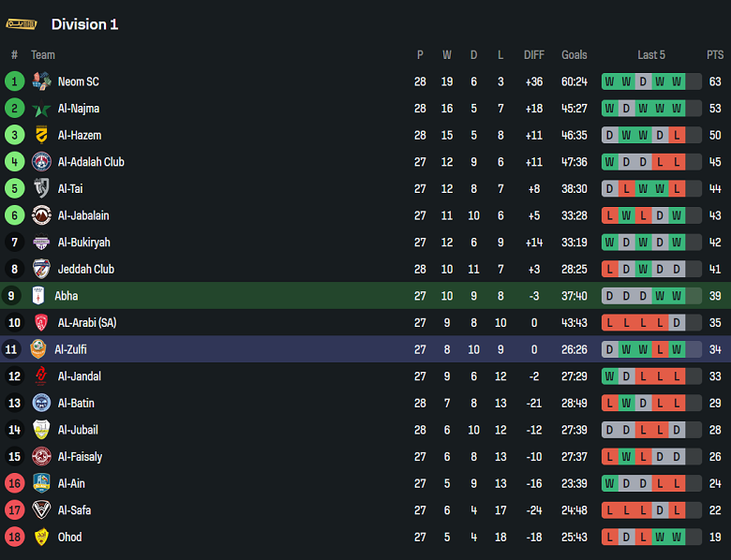
Task: Click Neom SC's most recent win badge
Action: coord(677,81)
